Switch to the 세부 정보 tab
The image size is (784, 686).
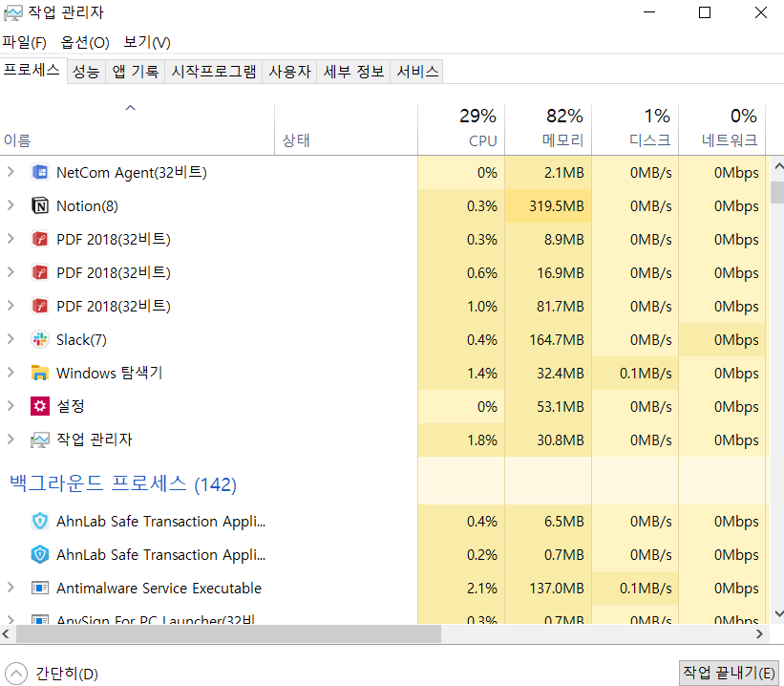pyautogui.click(x=353, y=72)
